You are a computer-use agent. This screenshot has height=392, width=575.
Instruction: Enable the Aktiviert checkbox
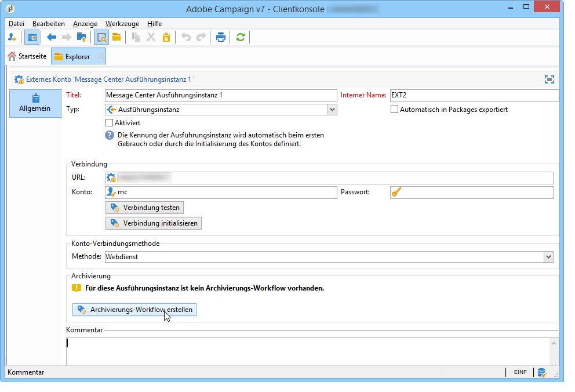tap(109, 123)
